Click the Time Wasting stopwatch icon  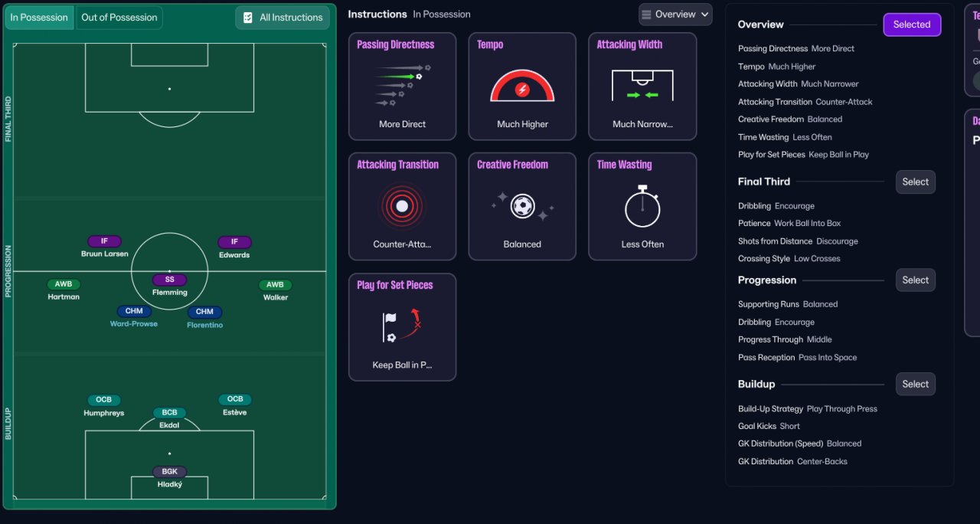[642, 206]
